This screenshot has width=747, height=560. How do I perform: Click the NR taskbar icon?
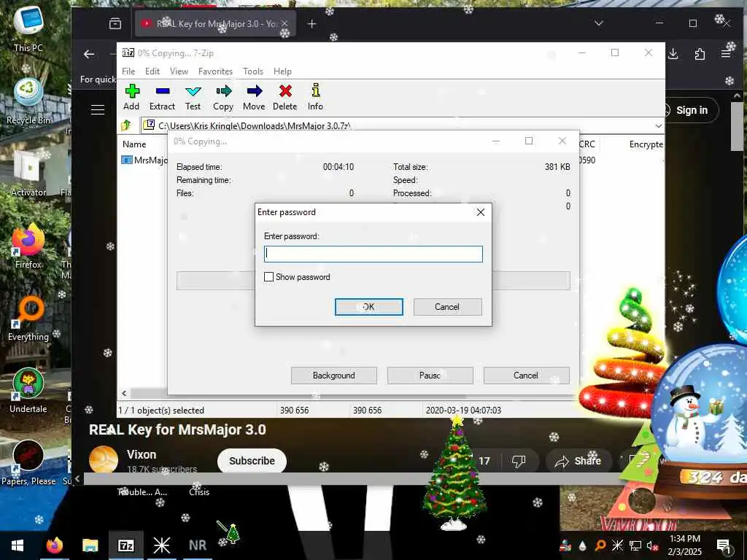[x=197, y=545]
